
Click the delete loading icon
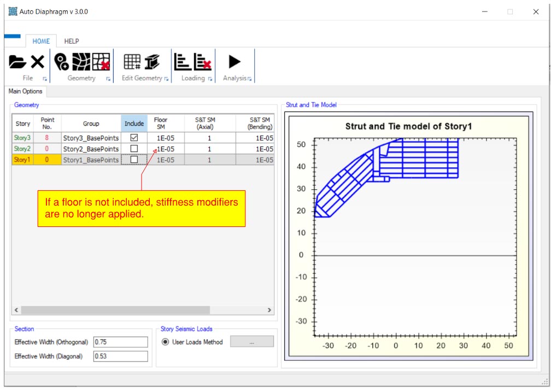pos(202,62)
